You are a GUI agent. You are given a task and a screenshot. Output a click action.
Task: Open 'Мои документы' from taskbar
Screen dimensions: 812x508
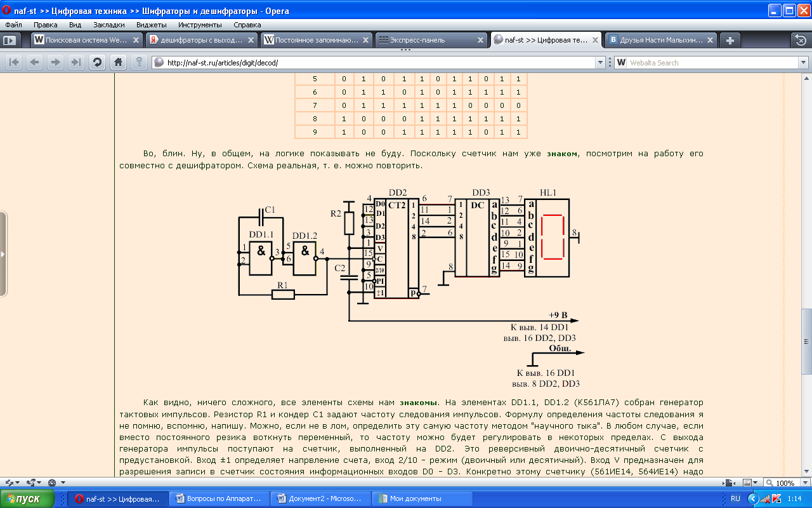click(422, 498)
